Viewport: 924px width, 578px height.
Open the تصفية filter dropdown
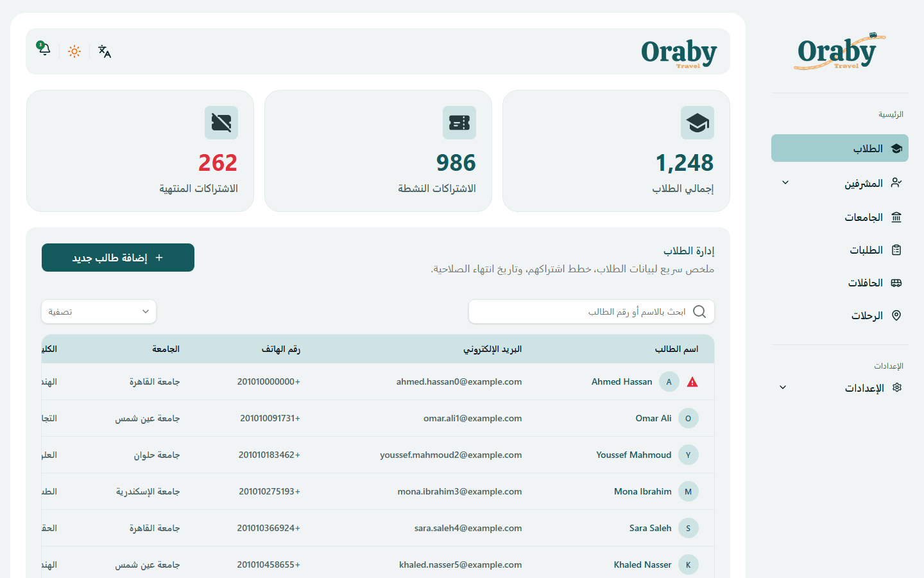pos(99,311)
